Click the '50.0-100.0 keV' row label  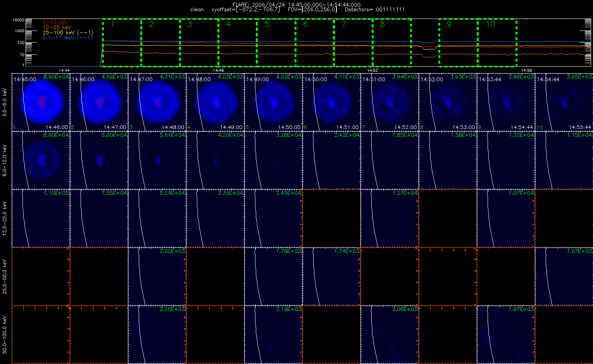pyautogui.click(x=5, y=335)
